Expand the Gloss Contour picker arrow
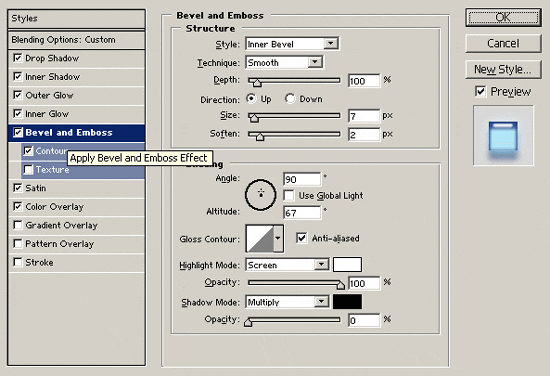550x376 pixels. tap(278, 239)
